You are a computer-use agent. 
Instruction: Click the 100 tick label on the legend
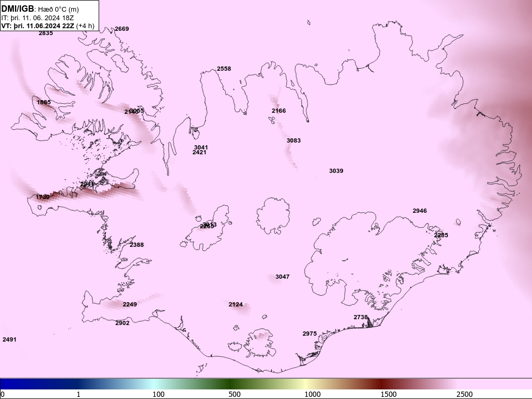pyautogui.click(x=159, y=394)
